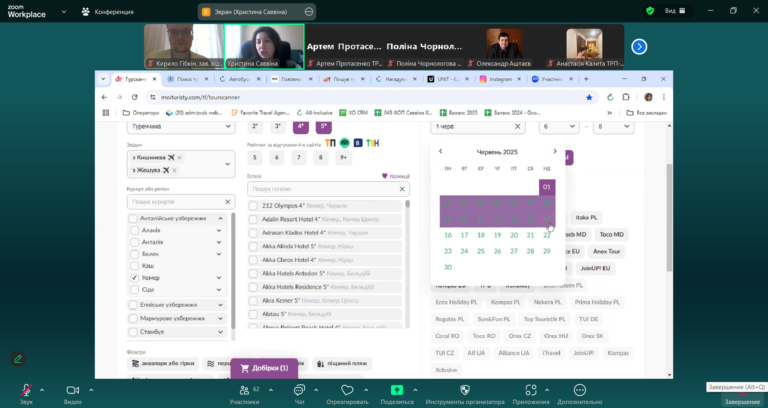Open the XO CRM bookmark
This screenshot has height=408, width=768.
point(353,113)
